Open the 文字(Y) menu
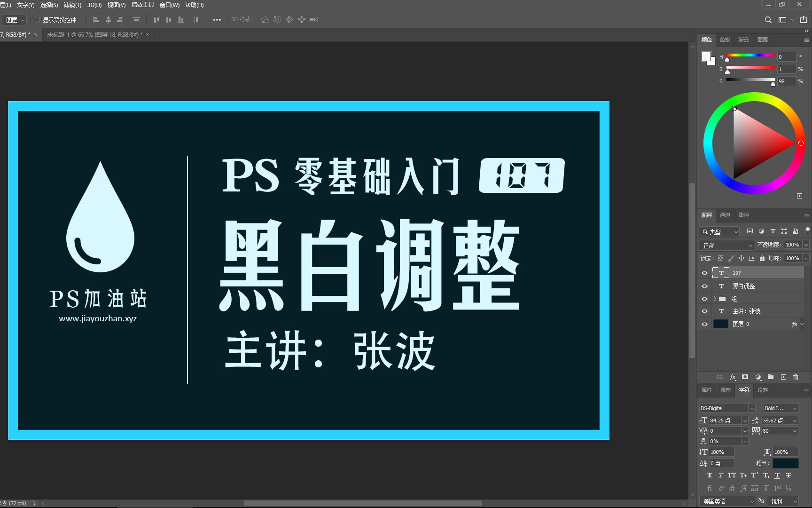 pyautogui.click(x=25, y=5)
